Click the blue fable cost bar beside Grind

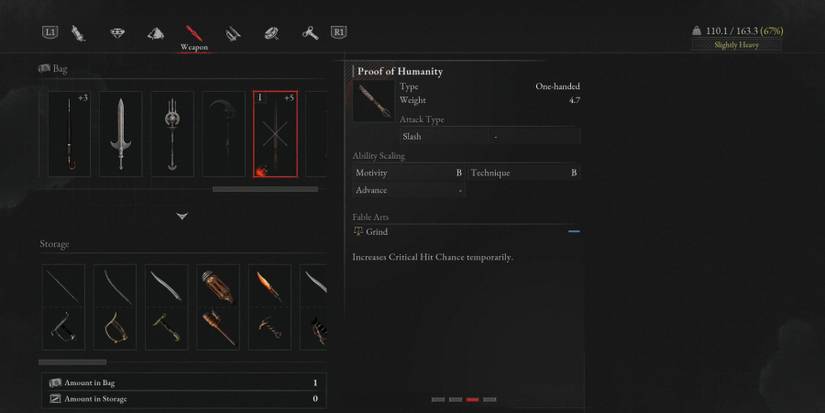point(574,231)
